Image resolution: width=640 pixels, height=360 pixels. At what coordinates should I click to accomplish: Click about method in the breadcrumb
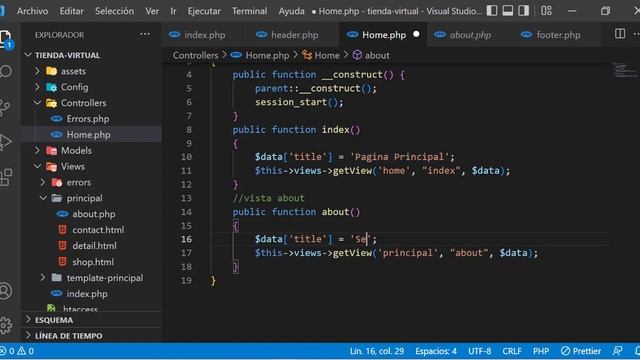(x=377, y=55)
